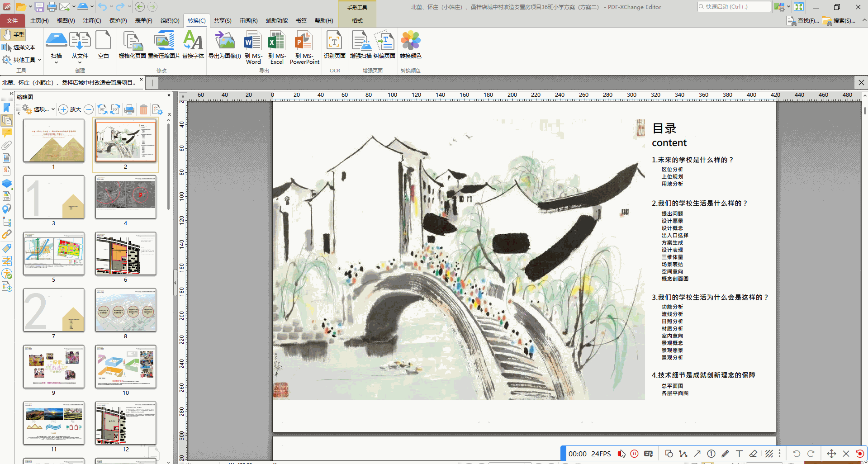Export to MS PowerPoint
This screenshot has height=464, width=868.
304,47
